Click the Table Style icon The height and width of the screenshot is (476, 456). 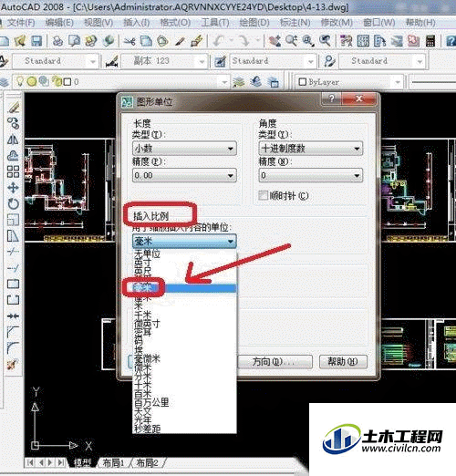(220, 62)
